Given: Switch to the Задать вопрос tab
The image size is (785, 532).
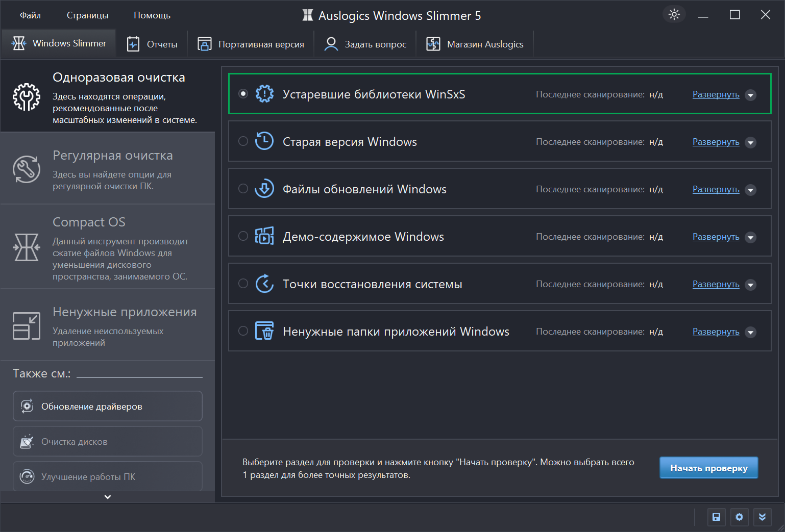Looking at the screenshot, I should 365,44.
